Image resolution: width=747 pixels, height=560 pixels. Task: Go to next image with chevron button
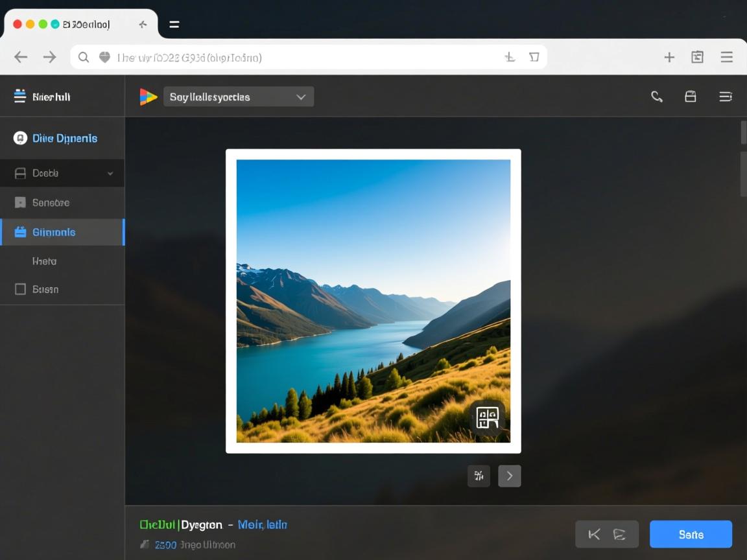510,476
